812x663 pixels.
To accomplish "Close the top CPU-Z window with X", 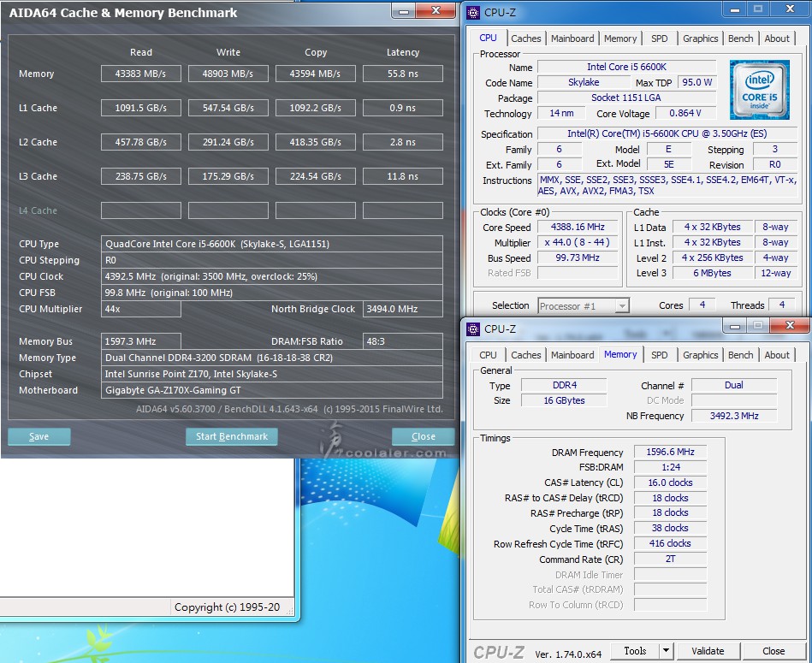I will click(x=790, y=9).
